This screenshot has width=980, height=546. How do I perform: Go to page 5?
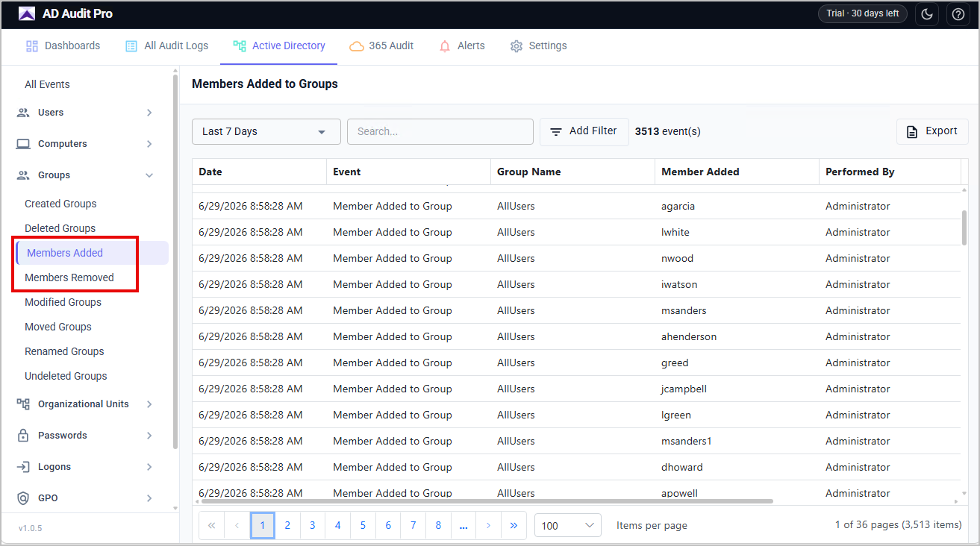[363, 525]
